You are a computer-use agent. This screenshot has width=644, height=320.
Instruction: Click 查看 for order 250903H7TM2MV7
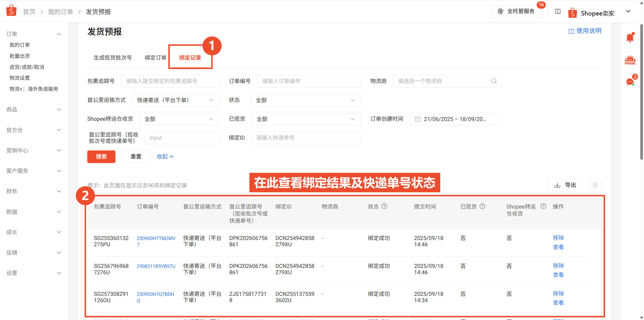pos(558,247)
